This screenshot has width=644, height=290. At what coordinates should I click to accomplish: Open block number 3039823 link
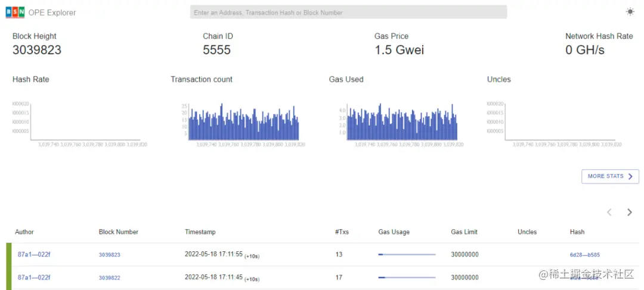pos(110,255)
